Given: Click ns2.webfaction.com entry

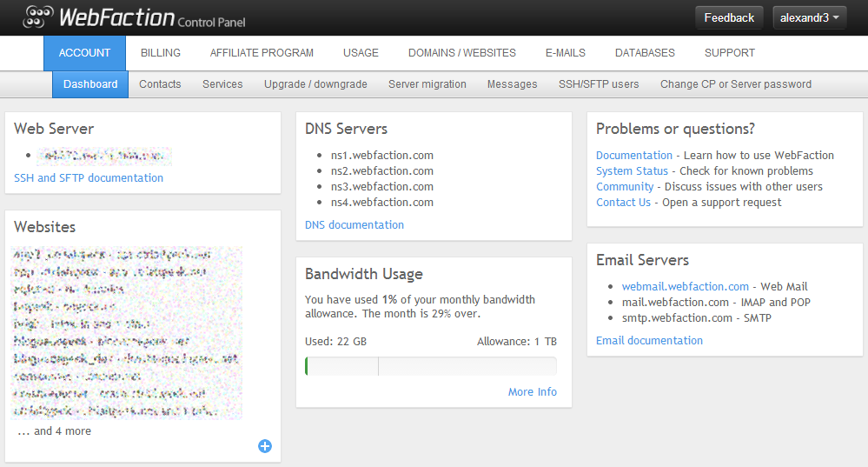Looking at the screenshot, I should point(382,170).
